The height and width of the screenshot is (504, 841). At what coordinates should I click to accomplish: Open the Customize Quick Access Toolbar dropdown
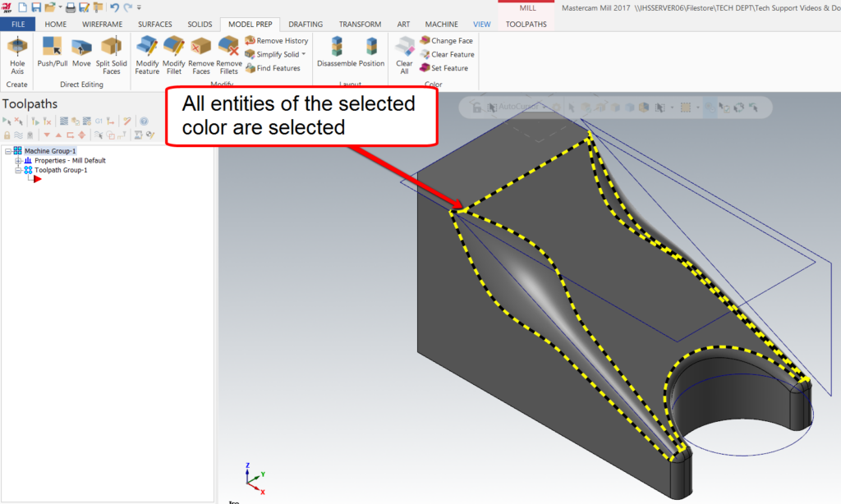[139, 7]
